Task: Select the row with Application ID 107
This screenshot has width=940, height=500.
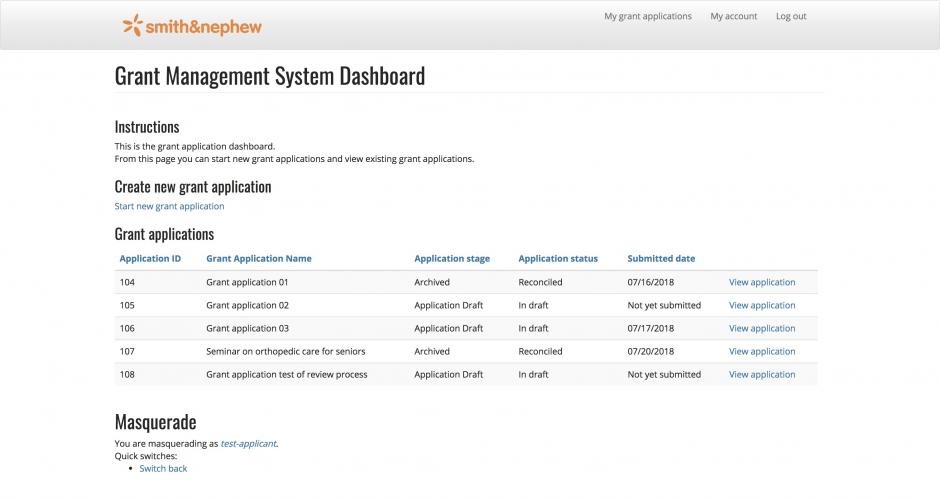Action: (x=127, y=351)
